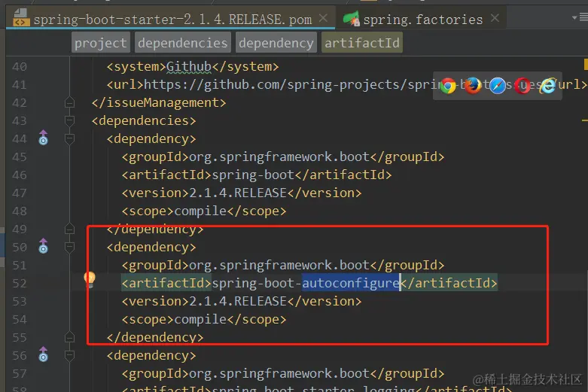Viewport: 588px width, 392px height.
Task: Collapse the dependencies fold on line 43
Action: tap(69, 120)
